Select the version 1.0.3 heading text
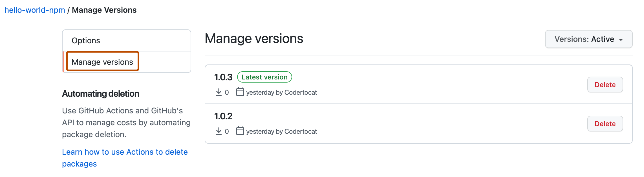The width and height of the screenshot is (644, 177). tap(222, 76)
